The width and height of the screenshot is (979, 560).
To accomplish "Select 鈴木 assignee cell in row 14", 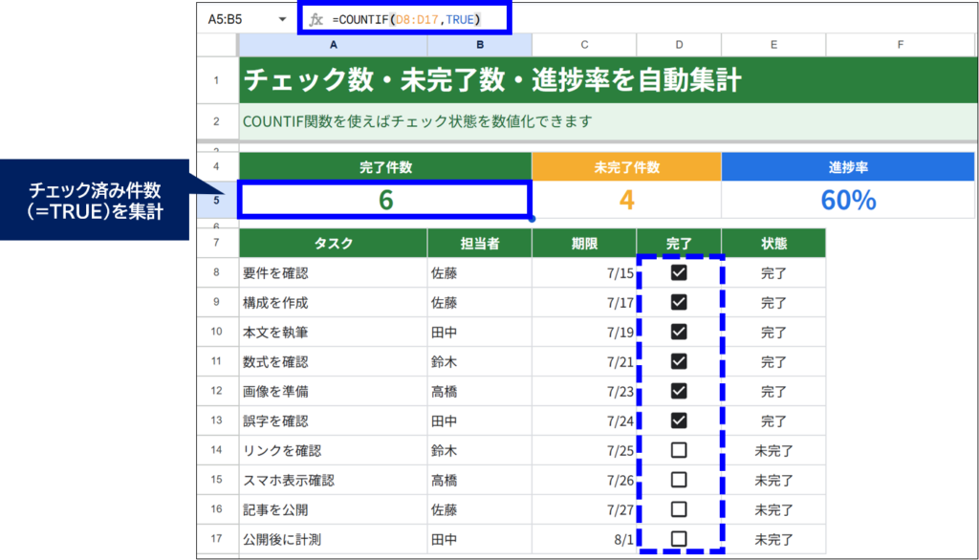I will [480, 450].
